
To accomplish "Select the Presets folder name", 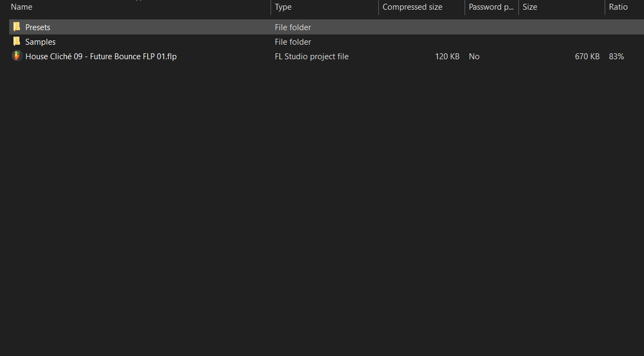I will click(x=38, y=27).
